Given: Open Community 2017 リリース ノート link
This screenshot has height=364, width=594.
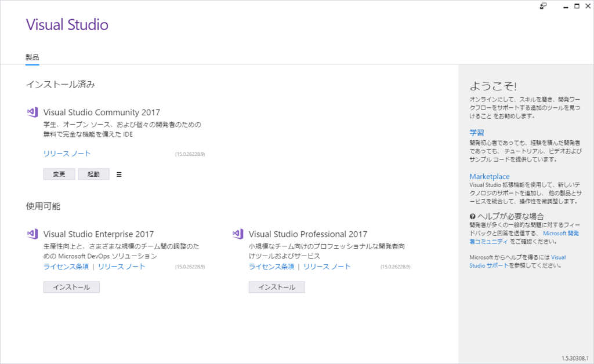Looking at the screenshot, I should [x=67, y=153].
